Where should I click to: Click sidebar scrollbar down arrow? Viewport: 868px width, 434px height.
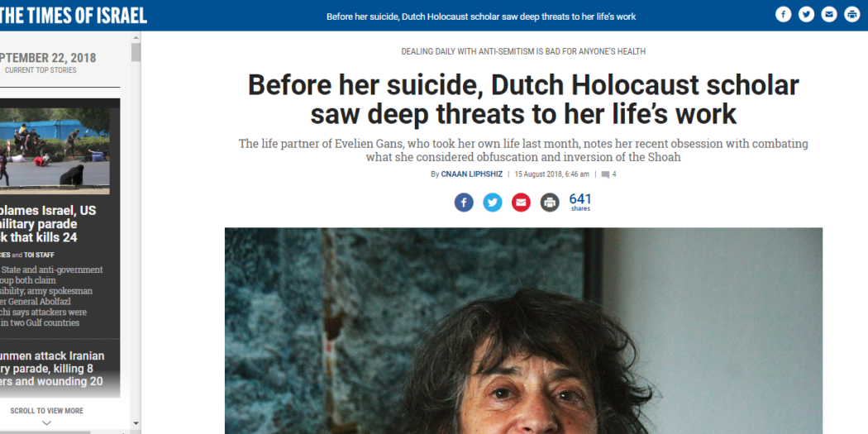[136, 424]
